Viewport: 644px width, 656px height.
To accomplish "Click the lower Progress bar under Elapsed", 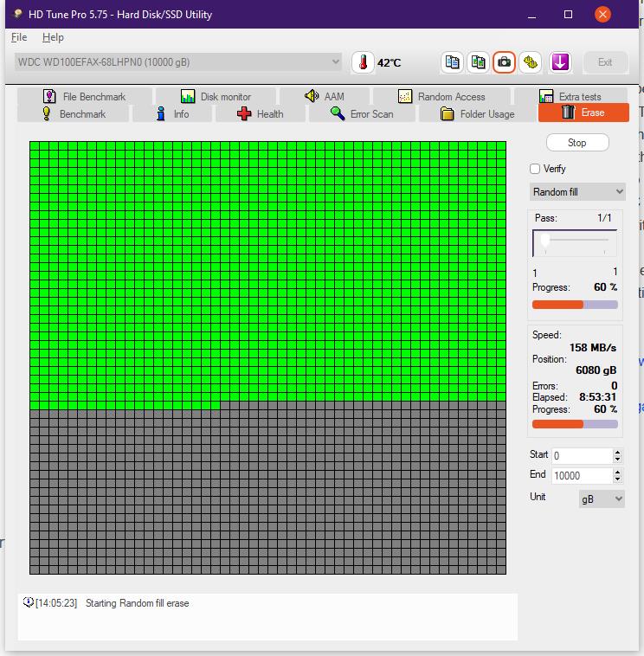I will coord(575,424).
